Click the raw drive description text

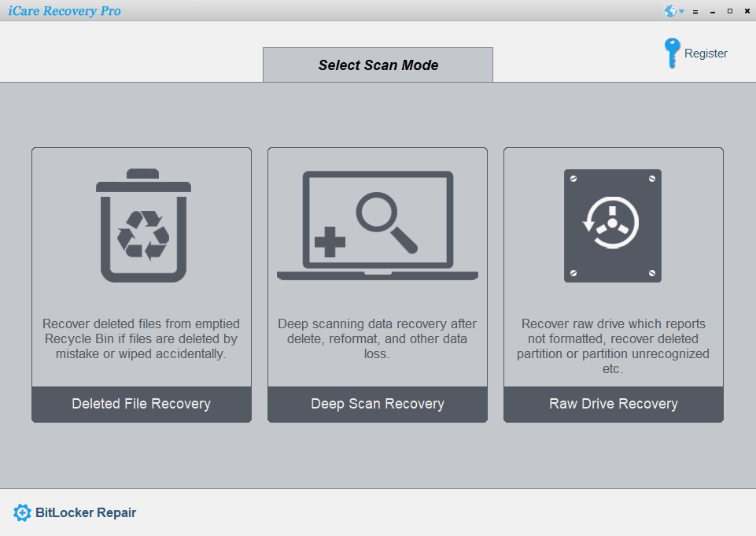pos(613,346)
